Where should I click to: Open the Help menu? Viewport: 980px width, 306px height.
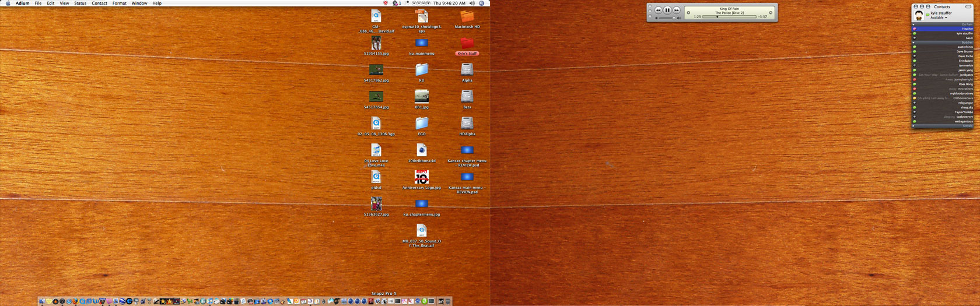click(157, 3)
